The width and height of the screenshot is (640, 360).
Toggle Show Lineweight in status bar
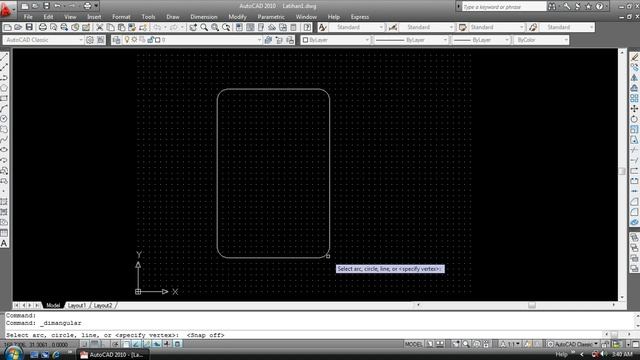point(167,344)
